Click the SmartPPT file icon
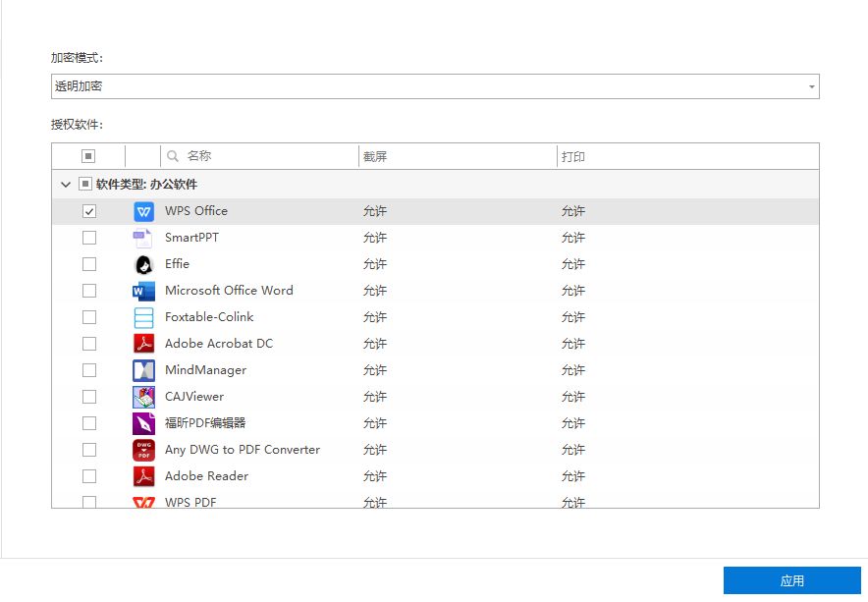Image resolution: width=868 pixels, height=602 pixels. pyautogui.click(x=142, y=238)
